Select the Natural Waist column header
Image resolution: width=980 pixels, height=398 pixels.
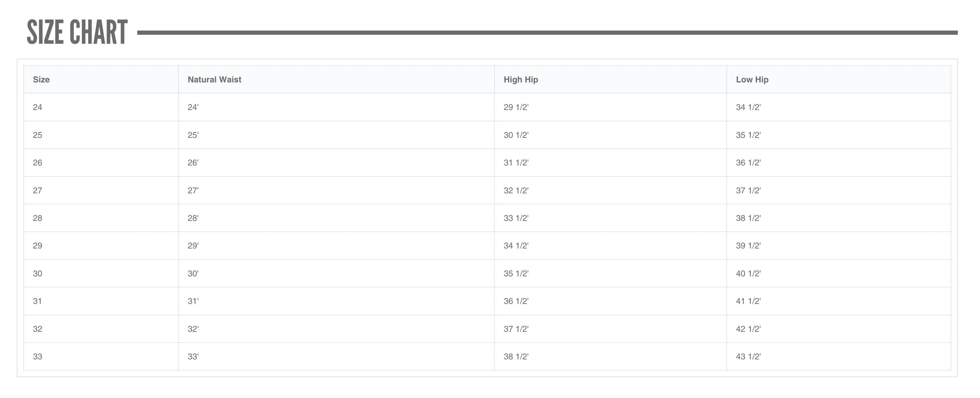[x=214, y=80]
